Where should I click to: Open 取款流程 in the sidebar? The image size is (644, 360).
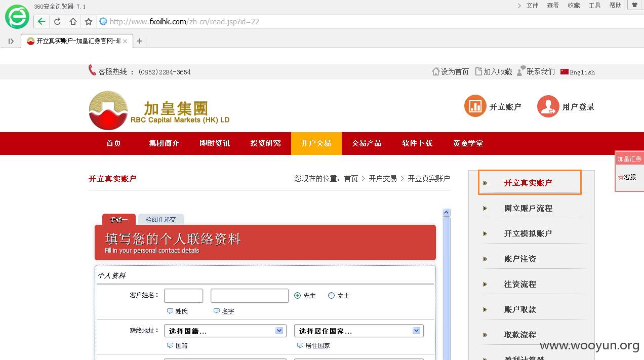point(520,335)
